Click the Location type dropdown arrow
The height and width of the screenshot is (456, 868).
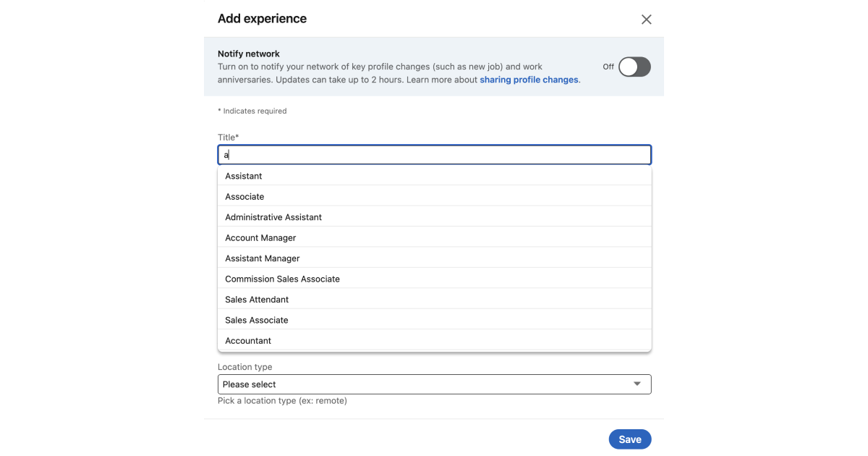tap(637, 384)
